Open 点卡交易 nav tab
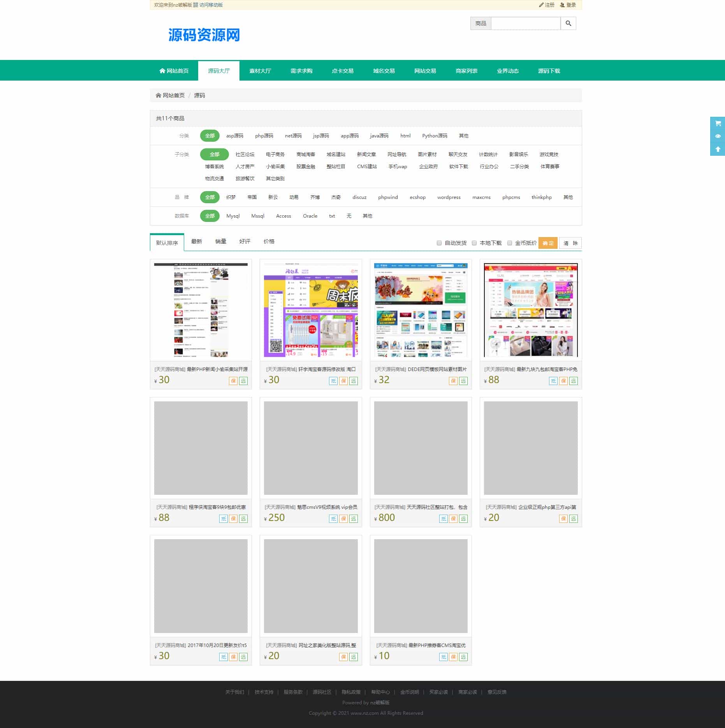725x728 pixels. coord(343,71)
